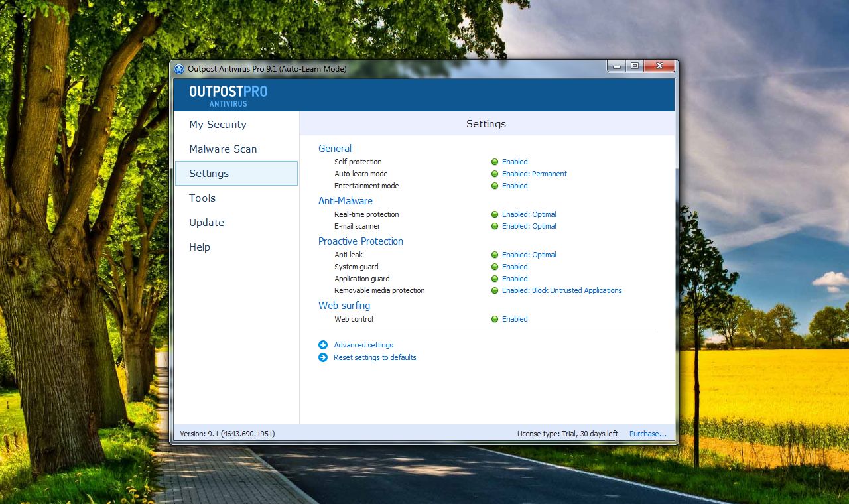The width and height of the screenshot is (849, 504).
Task: Click Enabled link for Self-protection
Action: click(515, 162)
